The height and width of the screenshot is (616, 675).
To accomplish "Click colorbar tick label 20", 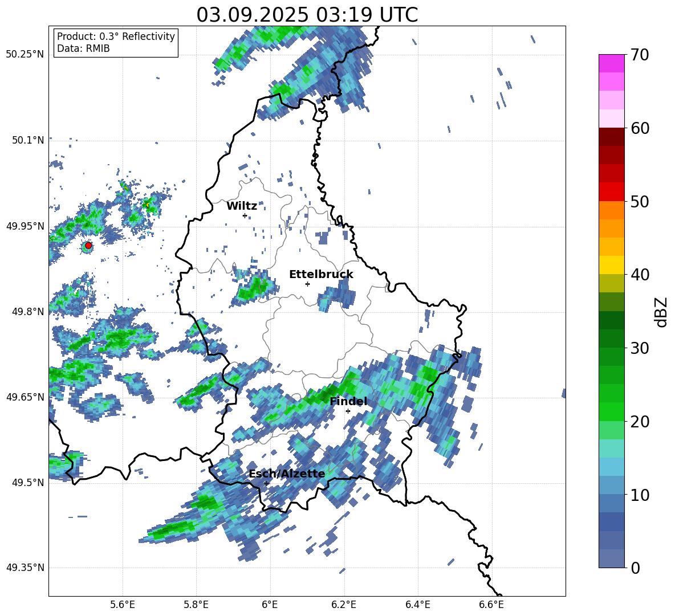I will pyautogui.click(x=640, y=422).
